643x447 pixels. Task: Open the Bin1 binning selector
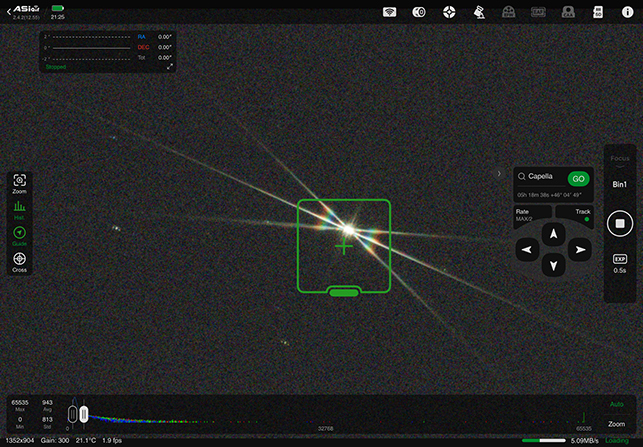[619, 185]
